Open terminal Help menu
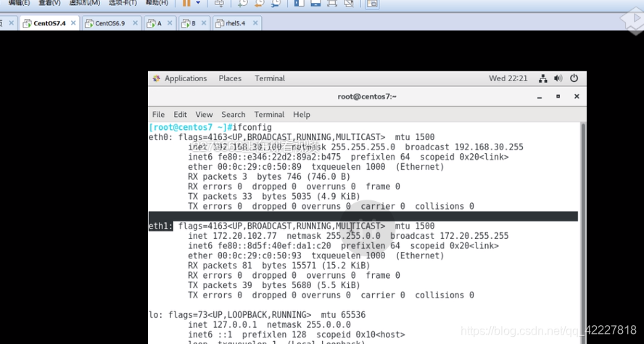 point(302,115)
